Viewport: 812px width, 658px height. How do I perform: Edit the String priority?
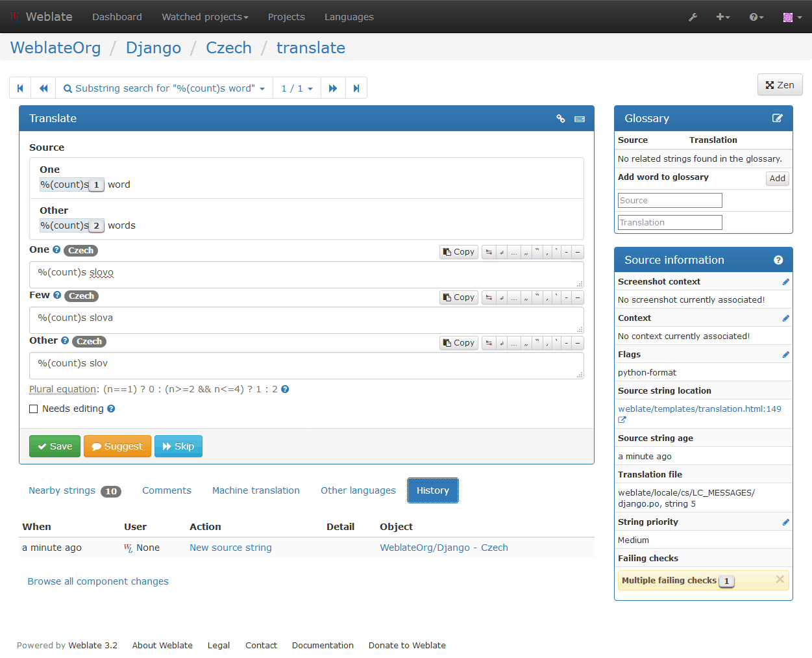click(785, 522)
